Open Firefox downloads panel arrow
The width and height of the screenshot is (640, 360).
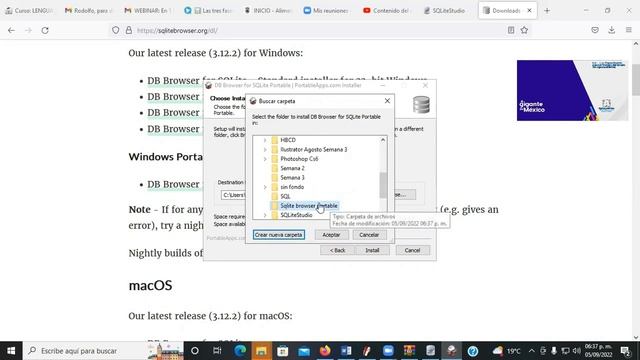coord(611,30)
